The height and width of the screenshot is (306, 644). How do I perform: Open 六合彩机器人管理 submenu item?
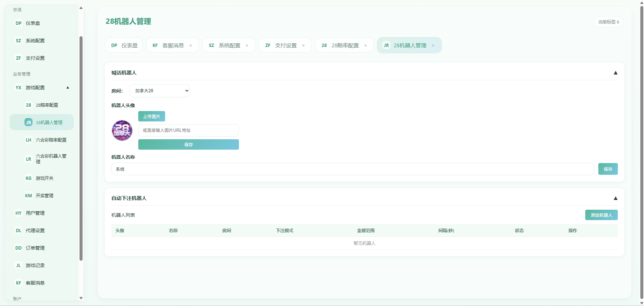click(x=42, y=159)
